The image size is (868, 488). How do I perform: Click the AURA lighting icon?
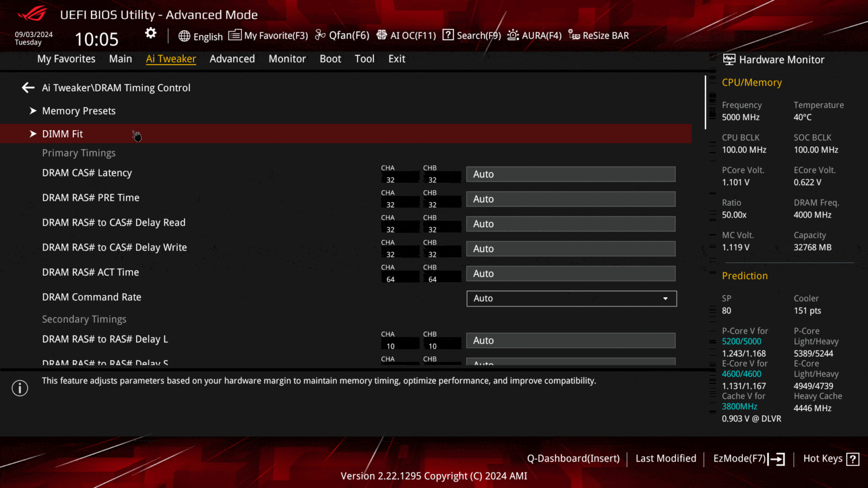click(x=513, y=35)
